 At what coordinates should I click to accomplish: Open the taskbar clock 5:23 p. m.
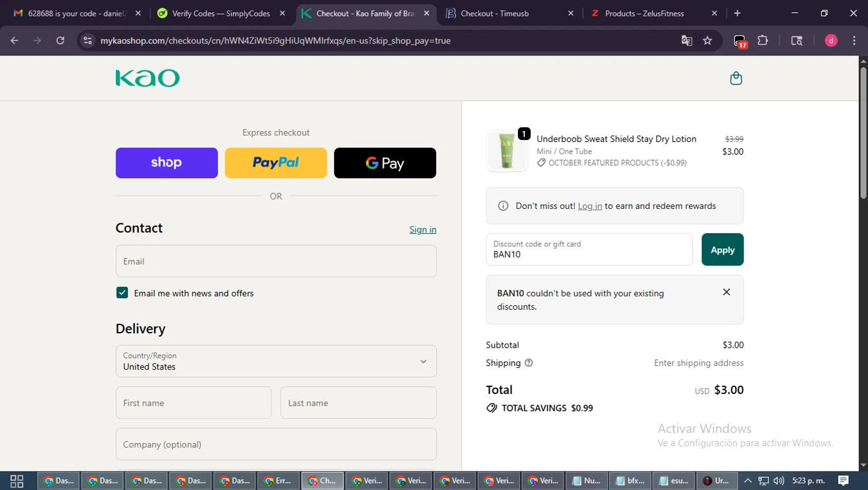808,481
